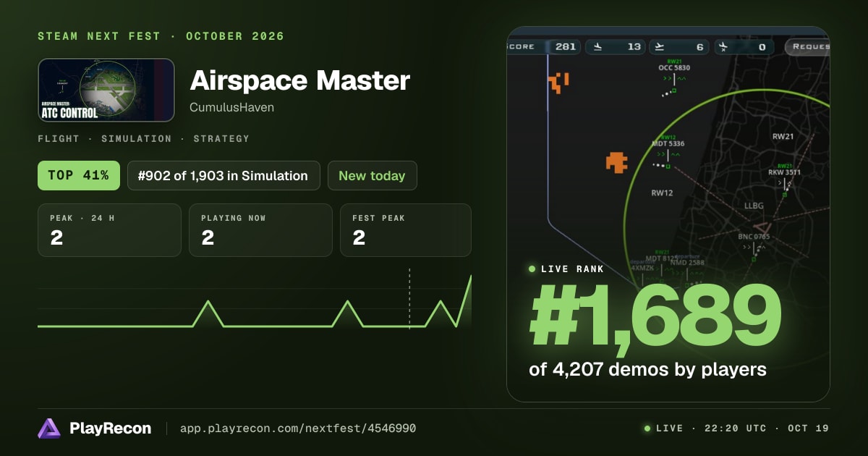This screenshot has height=456, width=868.
Task: Open the app.playrecon.com/nextfest/4546990 link
Action: coord(298,428)
